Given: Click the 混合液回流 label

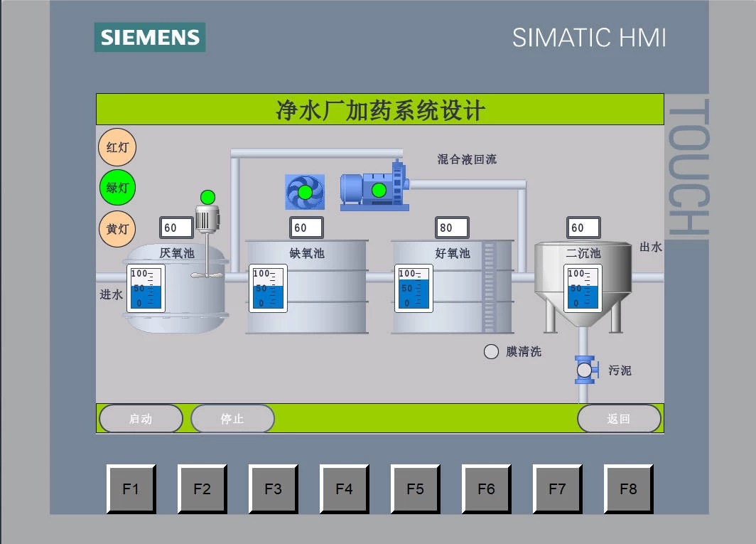Looking at the screenshot, I should [x=467, y=159].
